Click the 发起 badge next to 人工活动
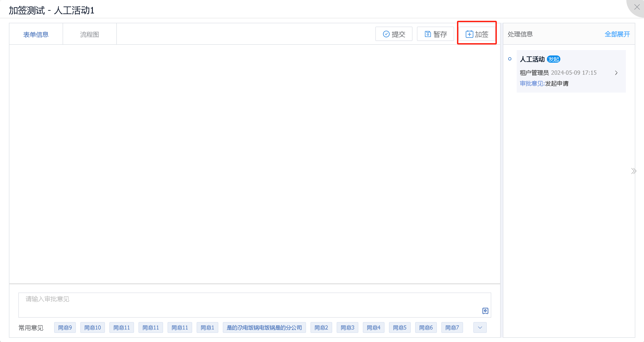This screenshot has height=342, width=644. [553, 59]
